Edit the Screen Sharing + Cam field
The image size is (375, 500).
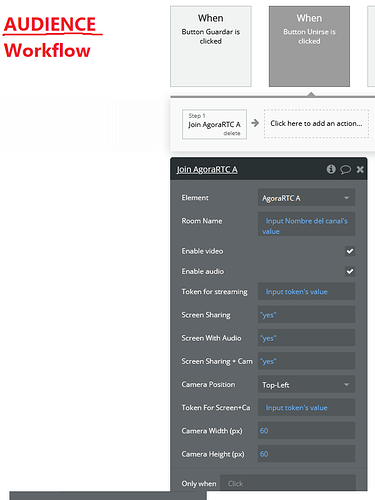[x=306, y=361]
